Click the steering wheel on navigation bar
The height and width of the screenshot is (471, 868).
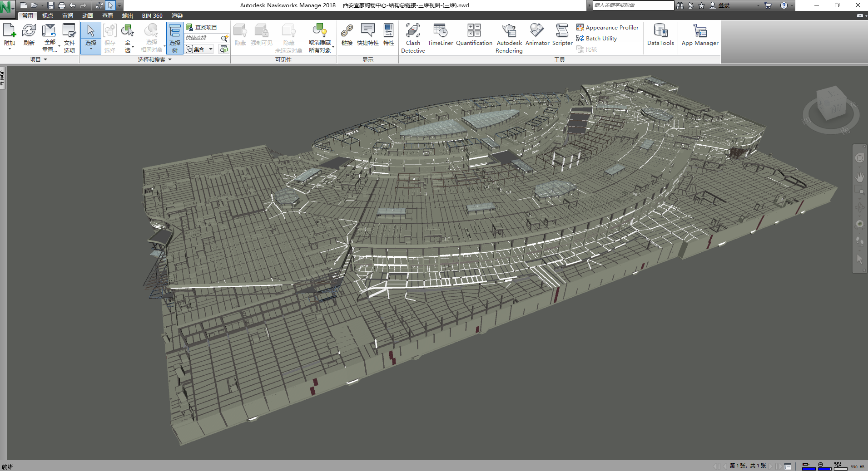[859, 158]
